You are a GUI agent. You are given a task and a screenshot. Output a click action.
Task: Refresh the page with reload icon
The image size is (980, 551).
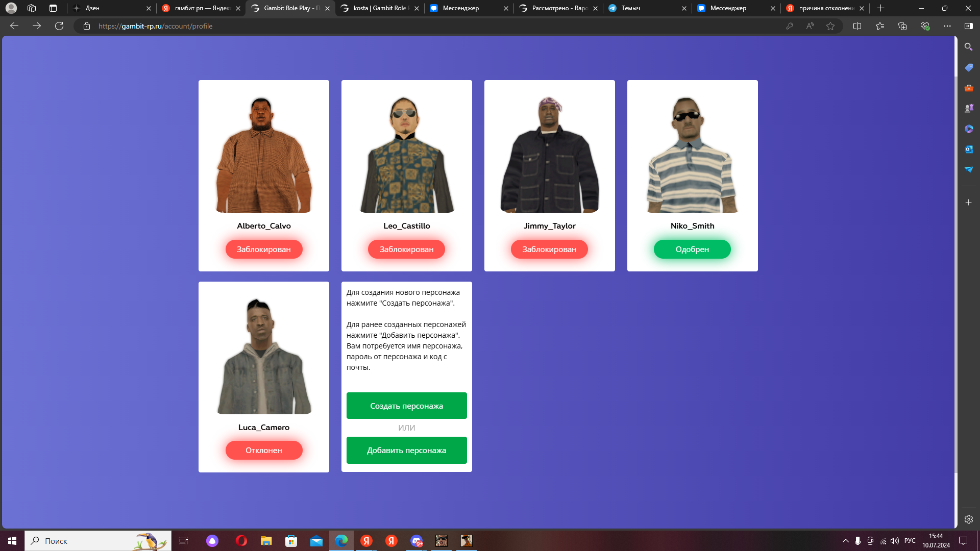pyautogui.click(x=59, y=26)
